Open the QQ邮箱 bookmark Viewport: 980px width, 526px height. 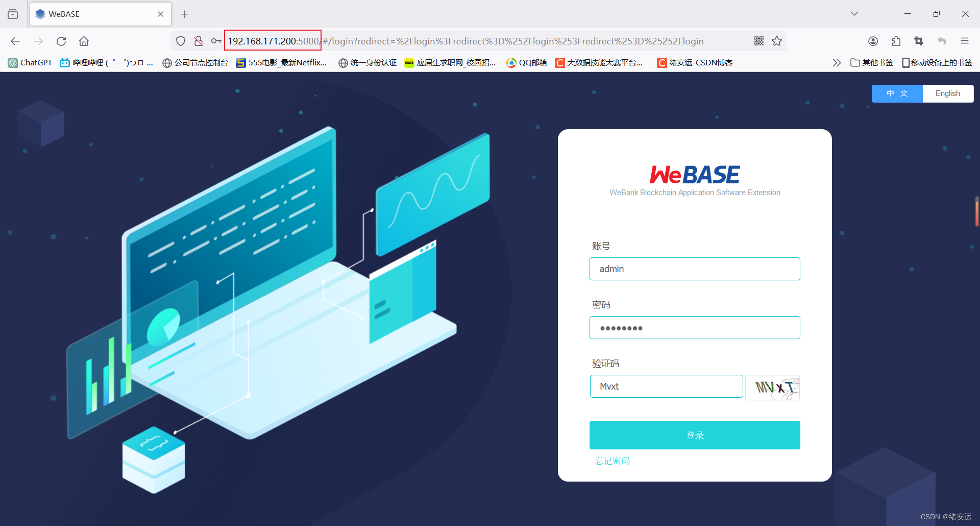[526, 63]
